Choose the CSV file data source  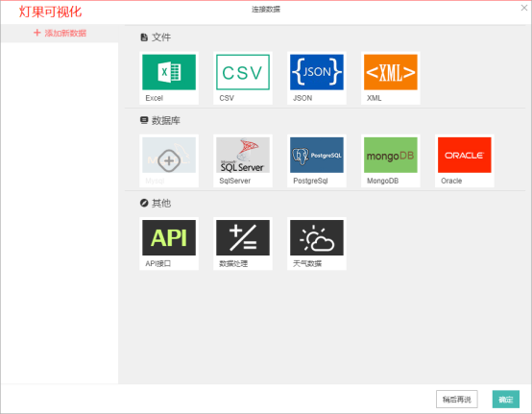[x=243, y=78]
